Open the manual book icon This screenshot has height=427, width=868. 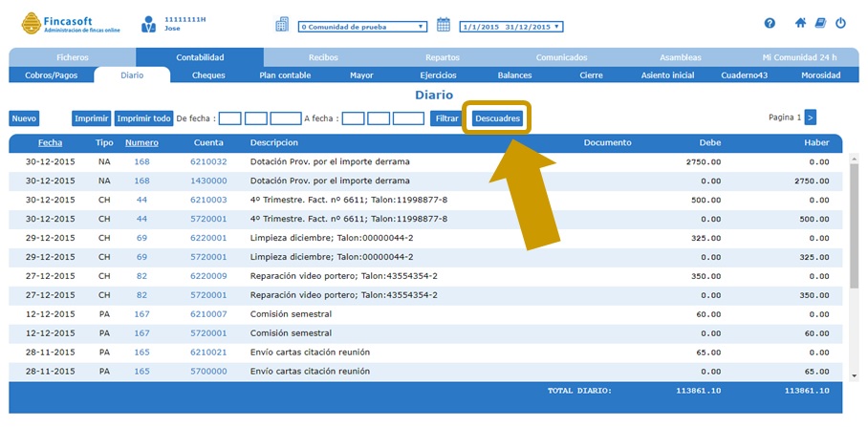(819, 23)
